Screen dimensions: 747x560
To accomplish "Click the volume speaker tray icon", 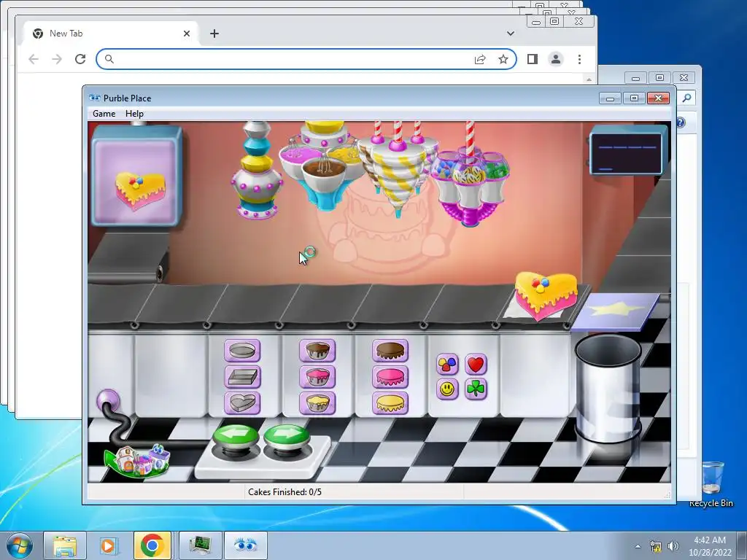I will [x=673, y=546].
